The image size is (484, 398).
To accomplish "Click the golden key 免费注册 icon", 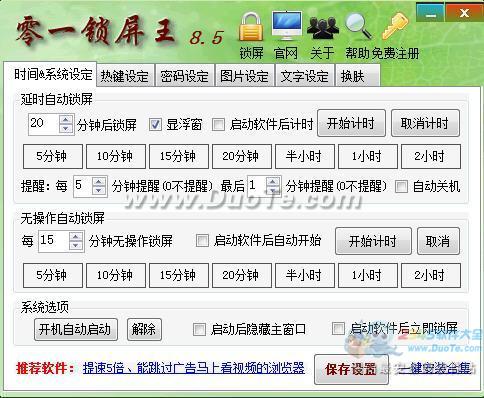I will click(395, 26).
